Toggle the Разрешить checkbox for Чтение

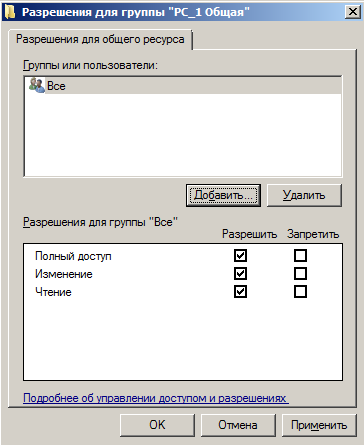click(x=240, y=292)
